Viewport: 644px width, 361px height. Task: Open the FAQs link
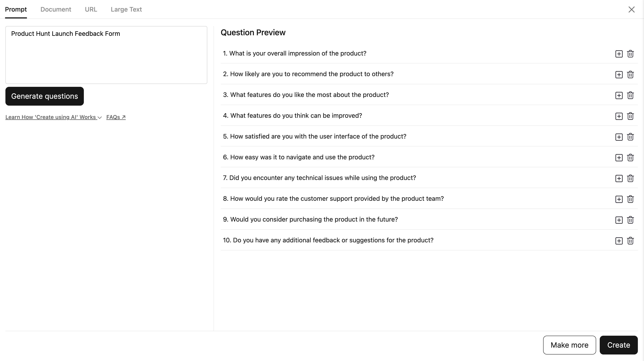pyautogui.click(x=116, y=117)
